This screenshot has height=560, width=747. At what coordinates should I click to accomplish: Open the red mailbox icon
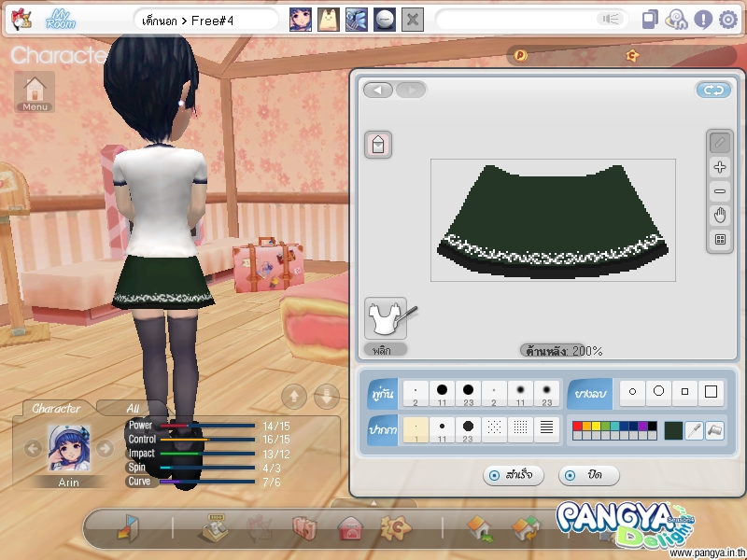click(351, 529)
